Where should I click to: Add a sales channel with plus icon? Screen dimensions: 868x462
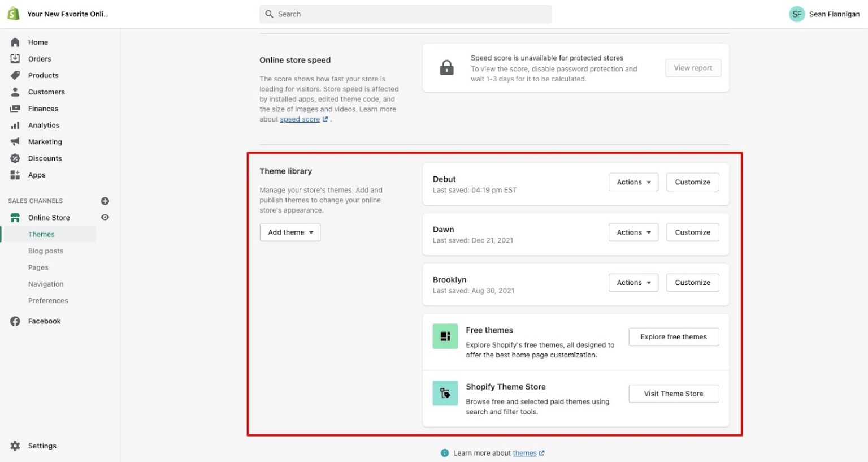tap(105, 201)
